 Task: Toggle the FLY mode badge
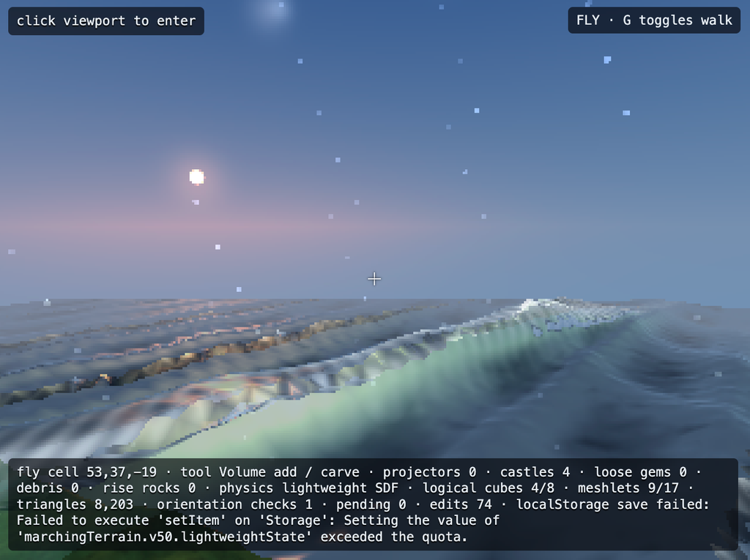pyautogui.click(x=654, y=20)
